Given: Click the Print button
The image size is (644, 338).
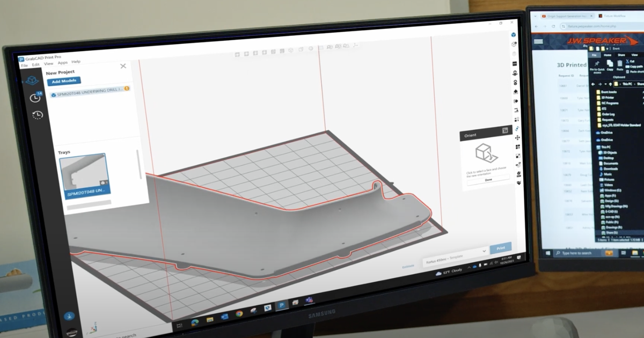Looking at the screenshot, I should pyautogui.click(x=500, y=248).
